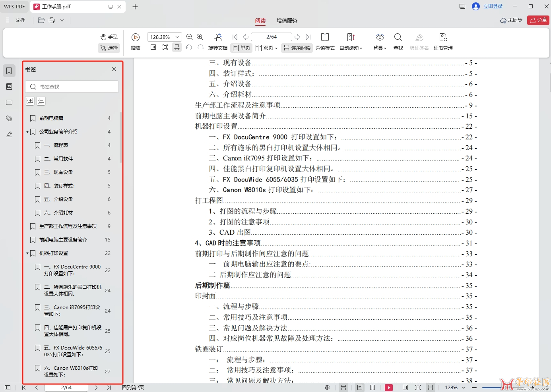Click the zoom in magnifier icon

(200, 37)
